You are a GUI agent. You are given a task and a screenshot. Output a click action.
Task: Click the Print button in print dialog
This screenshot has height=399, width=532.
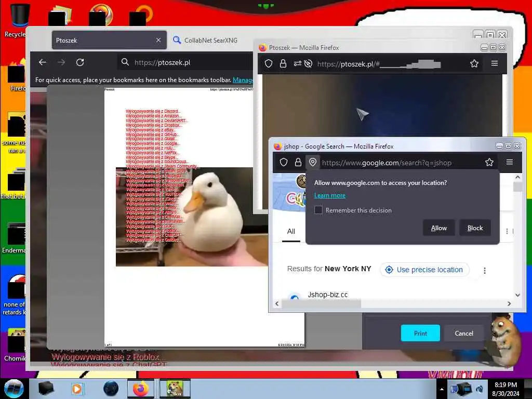tap(420, 333)
